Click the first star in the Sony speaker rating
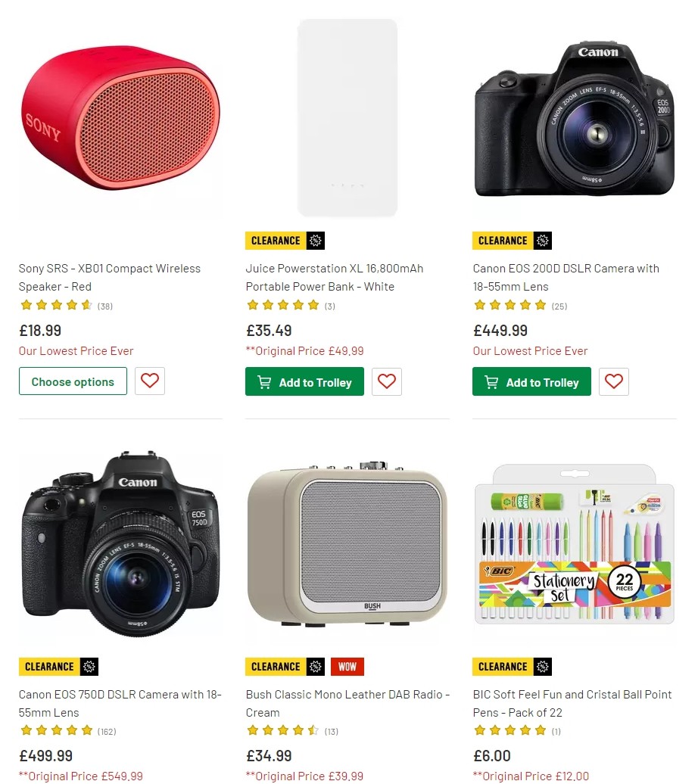 (25, 305)
